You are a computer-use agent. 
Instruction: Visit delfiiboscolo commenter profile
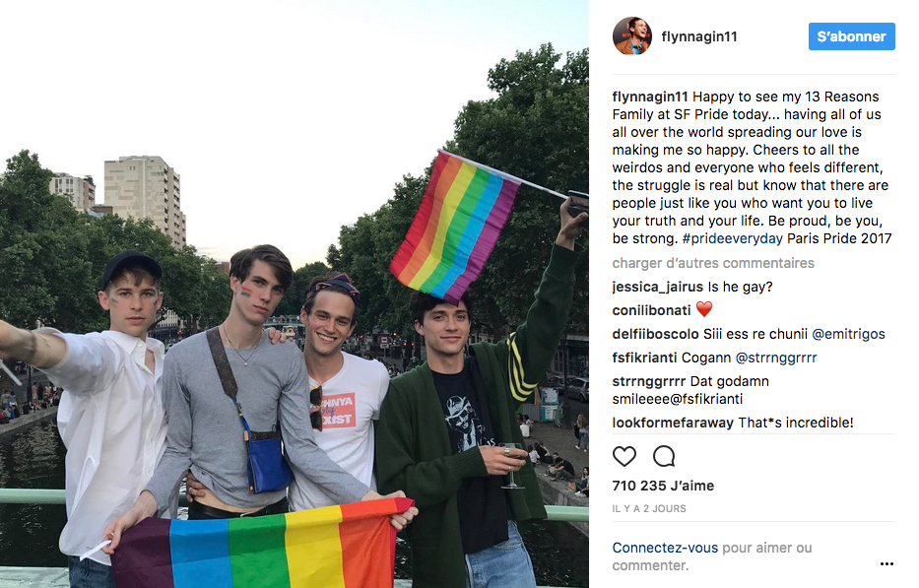tap(655, 334)
